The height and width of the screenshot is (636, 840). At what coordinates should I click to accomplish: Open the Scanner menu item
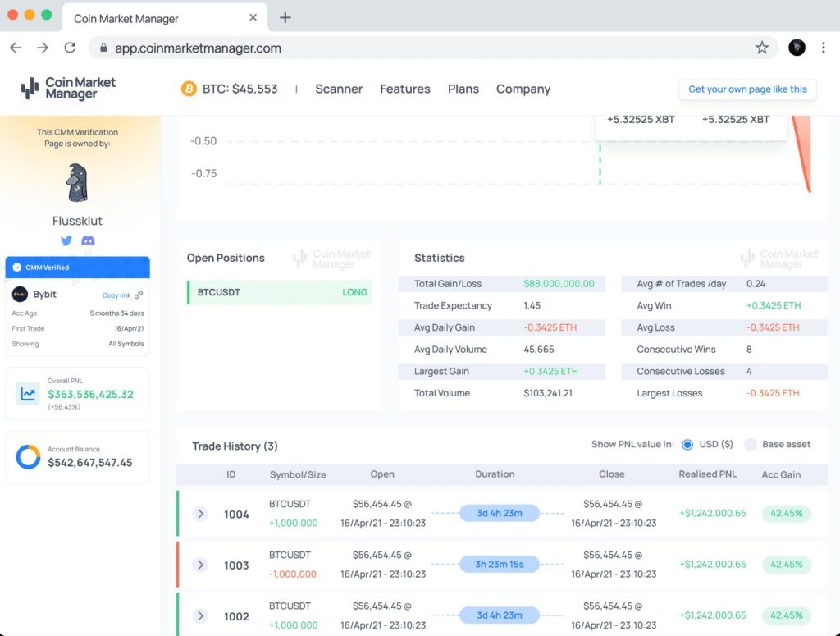(339, 89)
